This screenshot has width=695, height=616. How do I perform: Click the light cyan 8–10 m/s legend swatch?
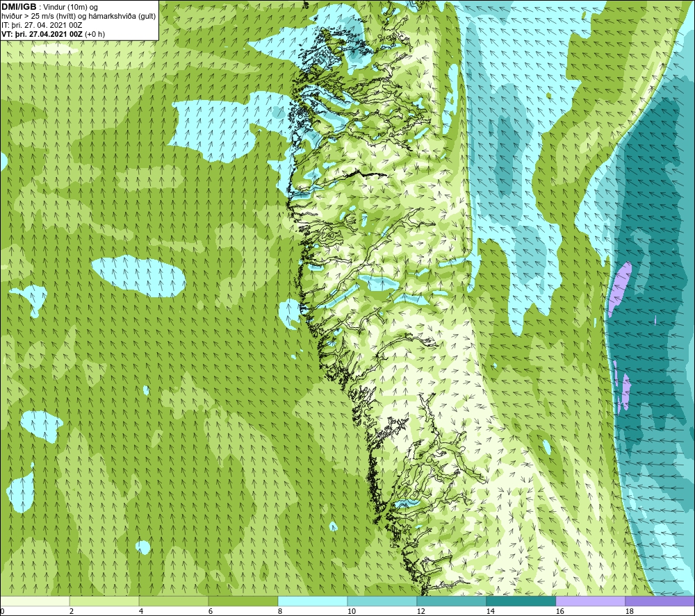pos(313,601)
